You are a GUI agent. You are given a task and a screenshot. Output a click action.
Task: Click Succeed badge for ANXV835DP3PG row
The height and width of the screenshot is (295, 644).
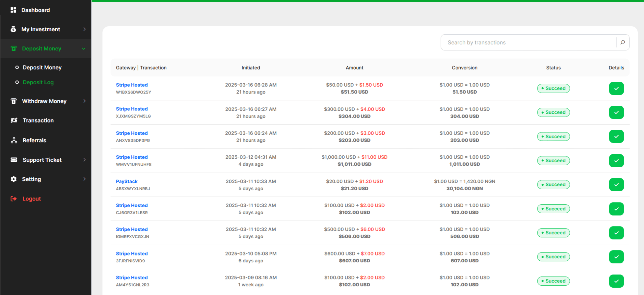tap(553, 137)
